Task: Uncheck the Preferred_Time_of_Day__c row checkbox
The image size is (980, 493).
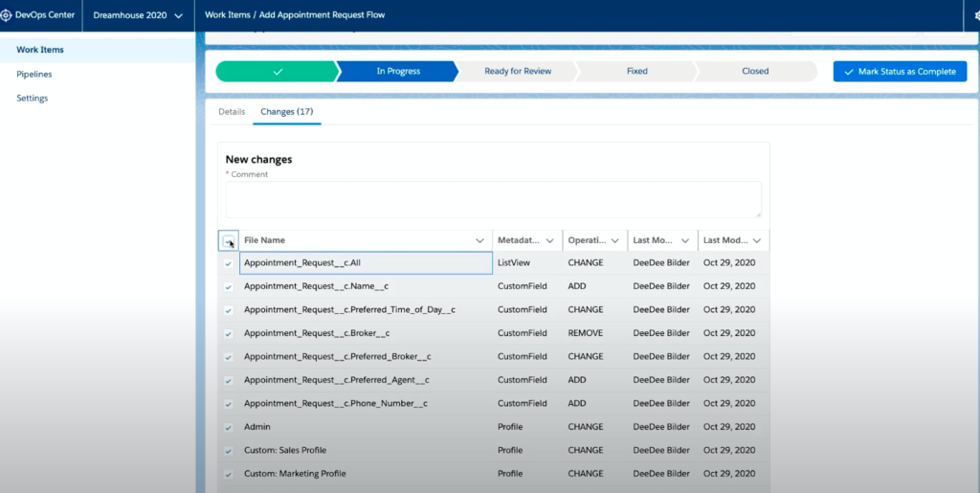Action: [x=228, y=310]
